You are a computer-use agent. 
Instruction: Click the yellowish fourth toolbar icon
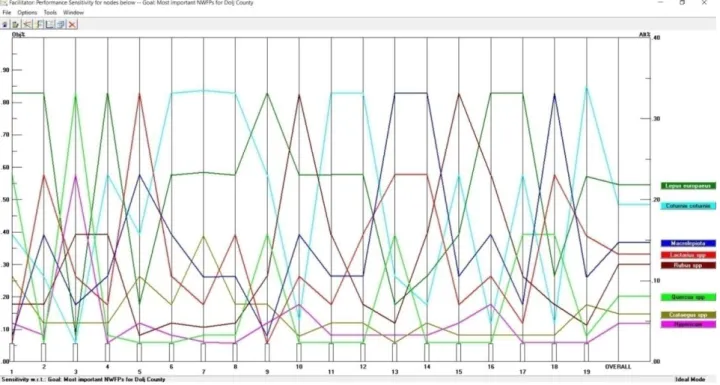point(39,24)
